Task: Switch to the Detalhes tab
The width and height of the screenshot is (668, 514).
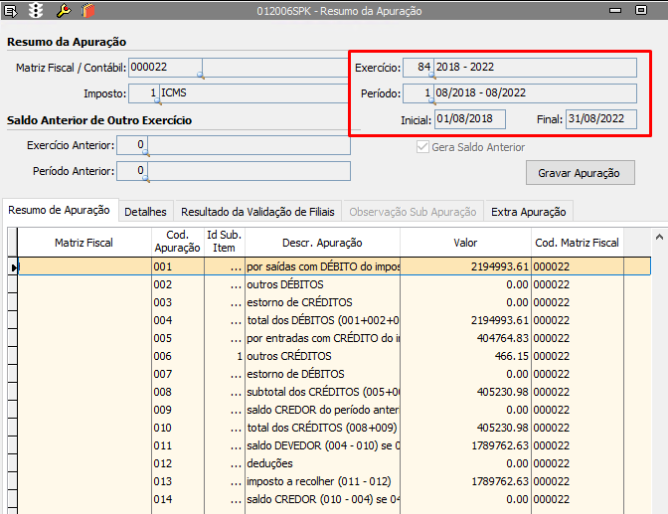Action: click(145, 211)
